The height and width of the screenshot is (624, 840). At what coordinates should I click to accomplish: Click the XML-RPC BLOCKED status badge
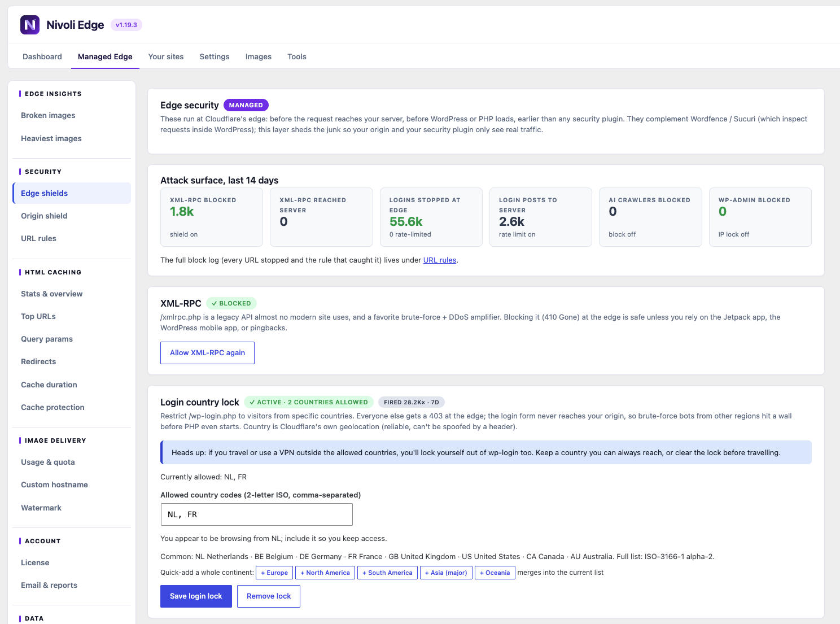231,303
